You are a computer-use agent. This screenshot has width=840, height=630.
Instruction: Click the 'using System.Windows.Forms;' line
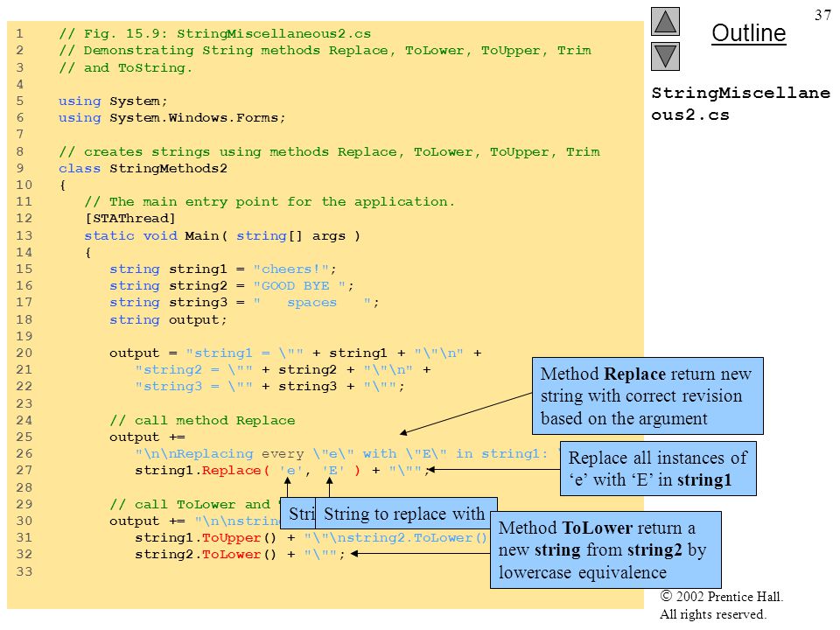coord(172,117)
